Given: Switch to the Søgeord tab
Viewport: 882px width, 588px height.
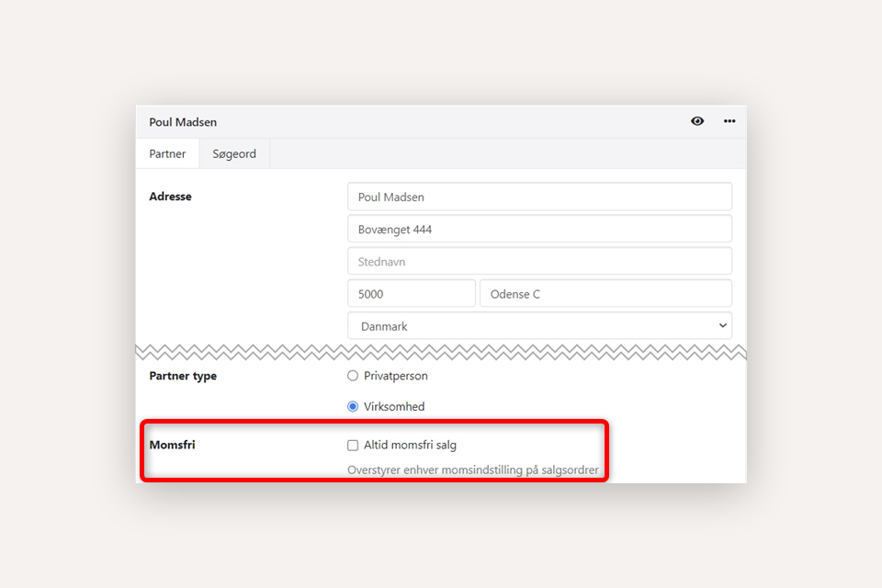Looking at the screenshot, I should 234,153.
